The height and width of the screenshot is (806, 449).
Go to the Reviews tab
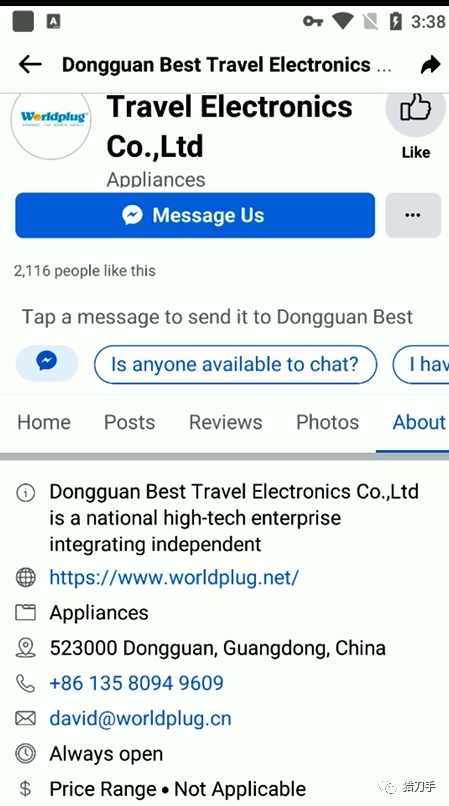click(226, 423)
